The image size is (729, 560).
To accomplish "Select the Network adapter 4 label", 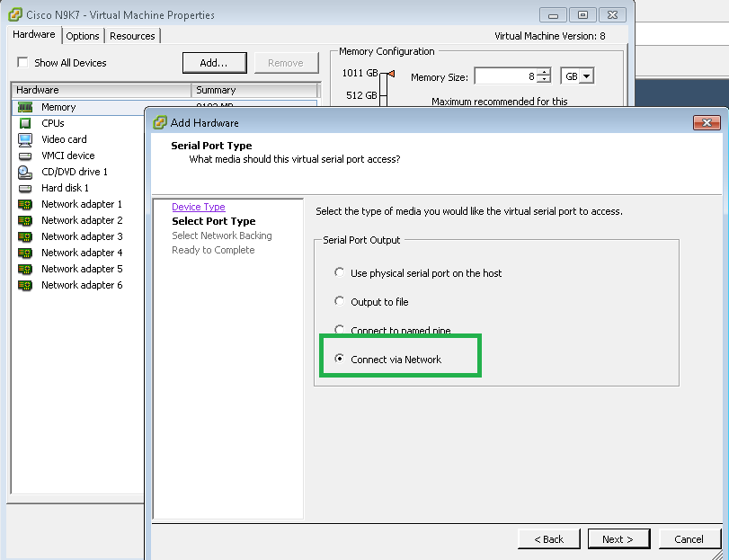I will pyautogui.click(x=82, y=253).
